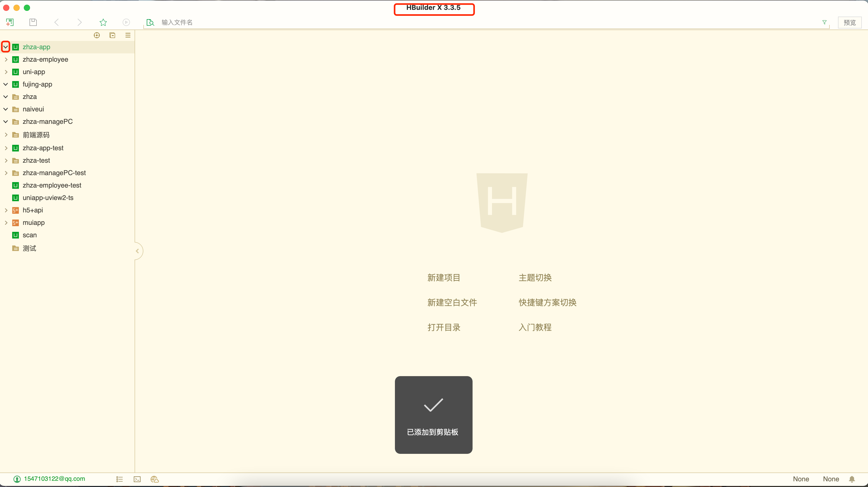The height and width of the screenshot is (487, 868).
Task: Toggle the sidebar collapse handle
Action: coord(137,251)
